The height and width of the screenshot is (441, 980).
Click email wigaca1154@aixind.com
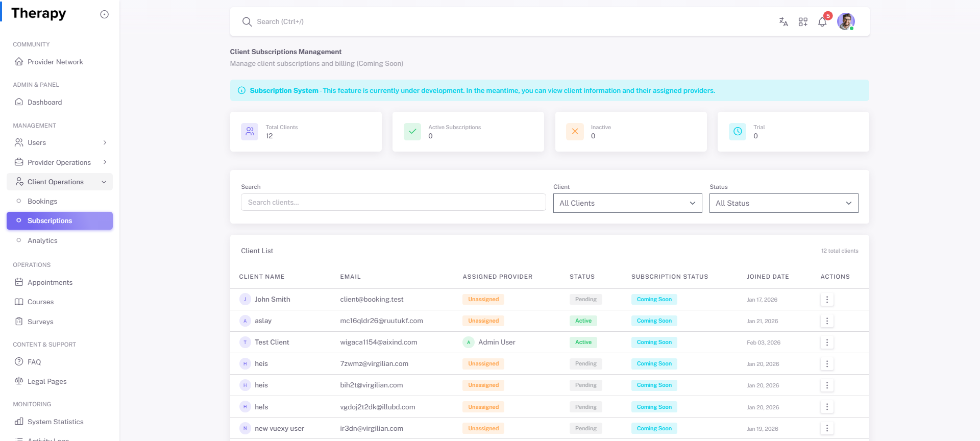[379, 342]
